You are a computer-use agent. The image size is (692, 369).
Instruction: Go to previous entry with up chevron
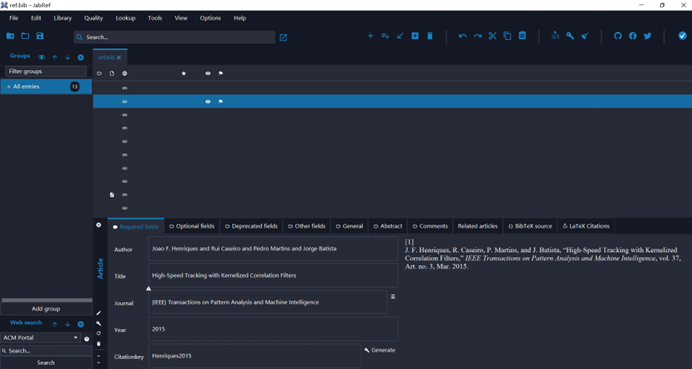99,356
